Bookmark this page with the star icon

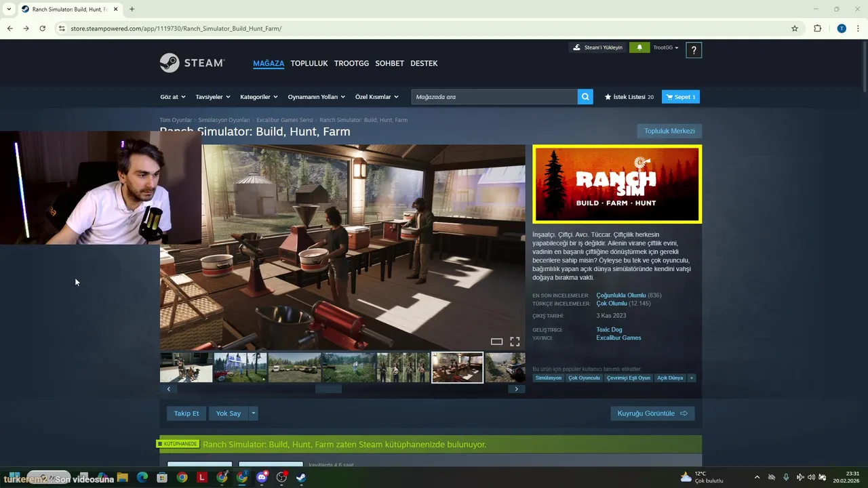pos(795,28)
